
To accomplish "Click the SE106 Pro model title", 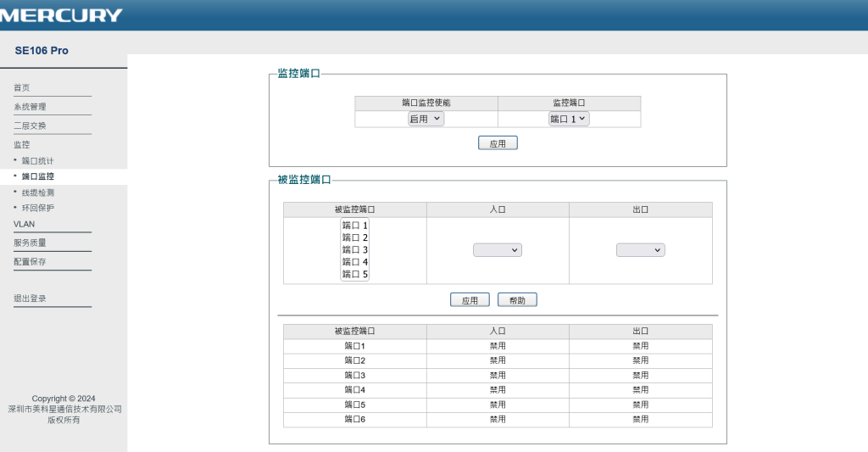I will point(42,50).
